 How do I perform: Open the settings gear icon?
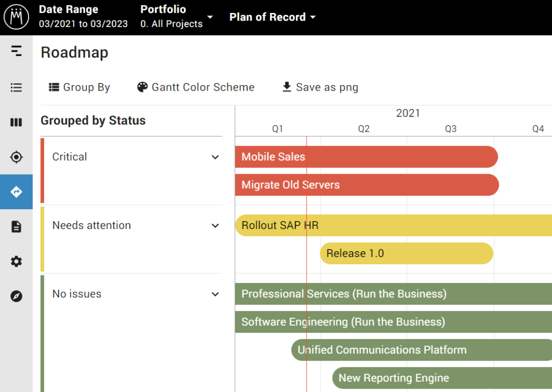16,262
